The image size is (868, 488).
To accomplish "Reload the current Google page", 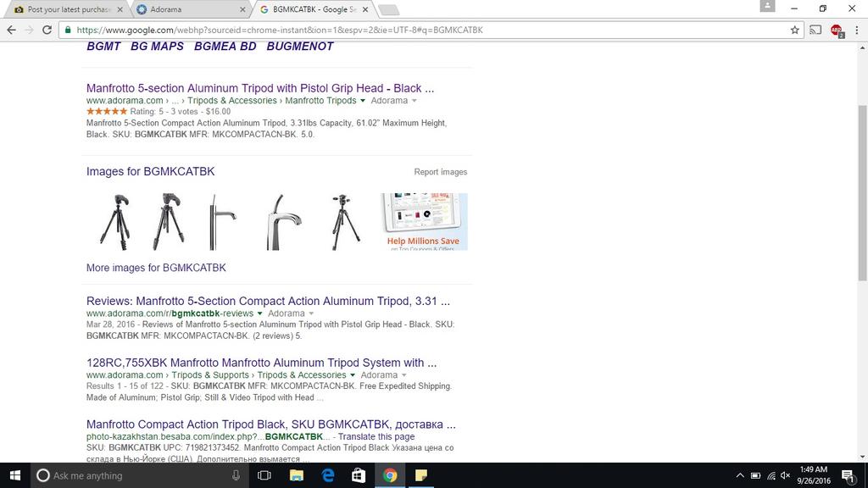I will [47, 30].
